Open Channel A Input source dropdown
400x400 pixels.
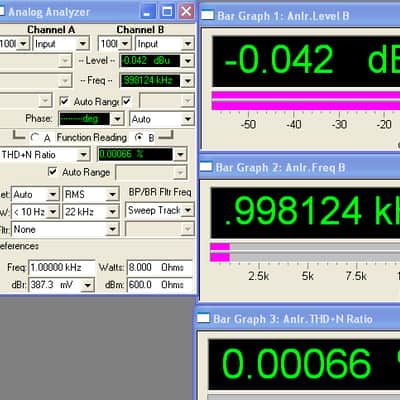[83, 44]
